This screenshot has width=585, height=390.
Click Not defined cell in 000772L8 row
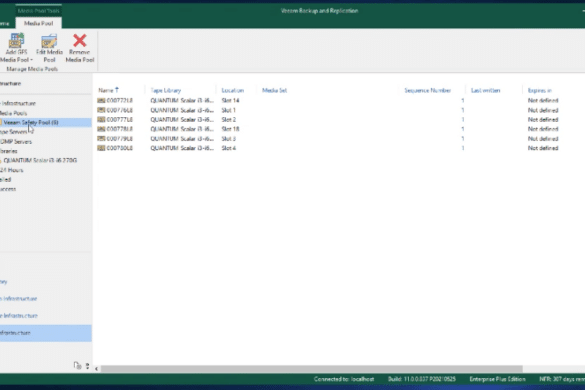pos(543,100)
